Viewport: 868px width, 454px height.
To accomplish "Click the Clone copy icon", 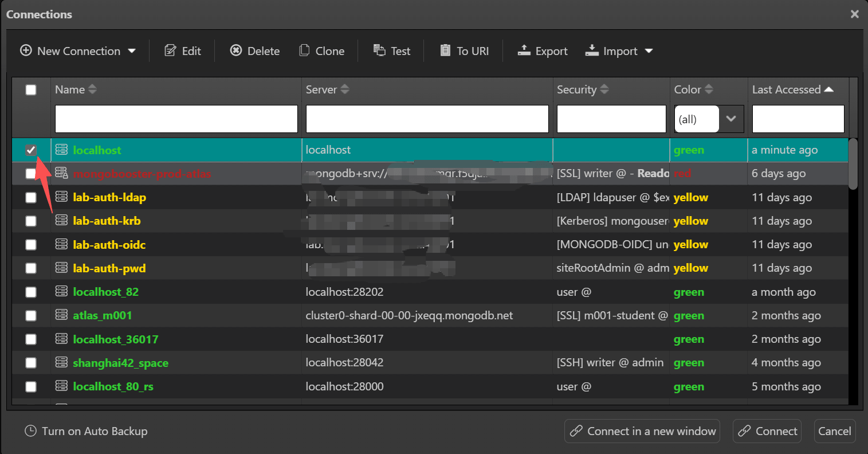I will (305, 50).
